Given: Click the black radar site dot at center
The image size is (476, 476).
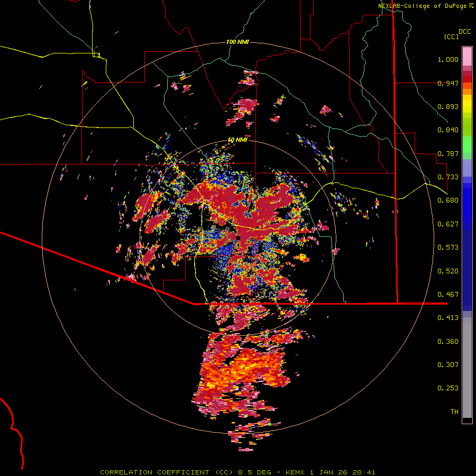Looking at the screenshot, I should tap(239, 237).
